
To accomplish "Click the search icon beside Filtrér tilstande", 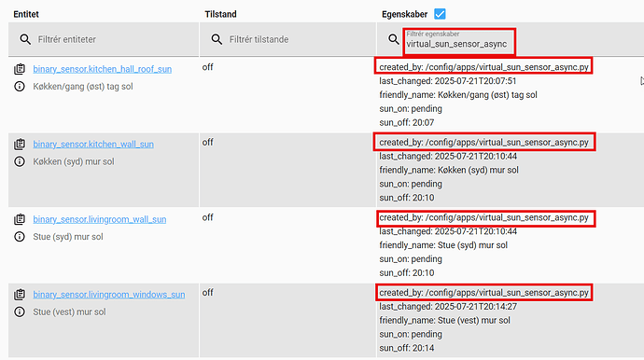I will (217, 39).
